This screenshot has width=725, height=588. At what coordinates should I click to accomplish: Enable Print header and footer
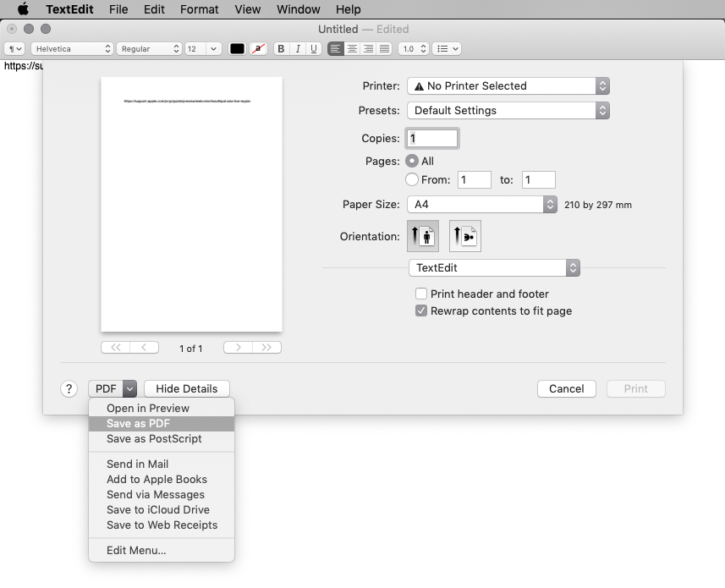(x=421, y=294)
